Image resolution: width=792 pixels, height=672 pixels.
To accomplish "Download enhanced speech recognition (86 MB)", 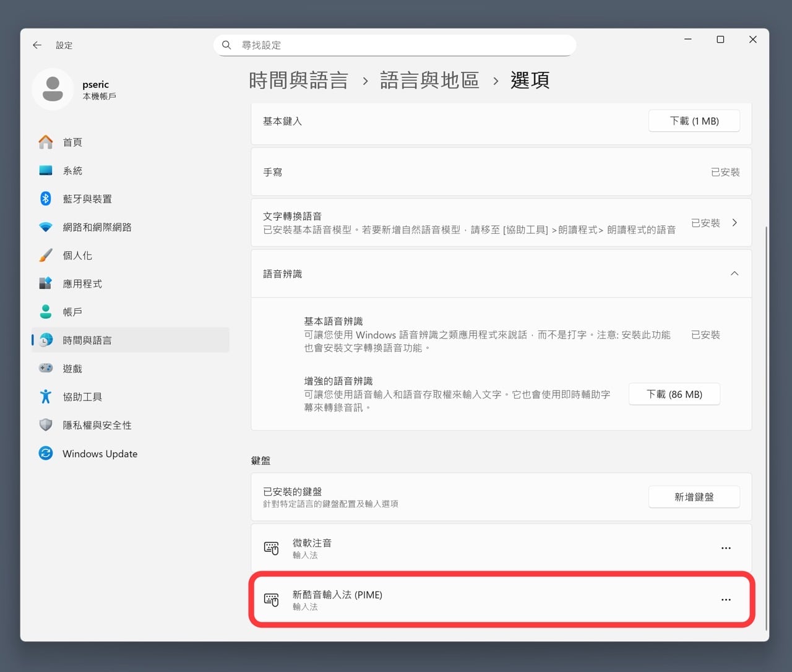I will click(x=674, y=394).
